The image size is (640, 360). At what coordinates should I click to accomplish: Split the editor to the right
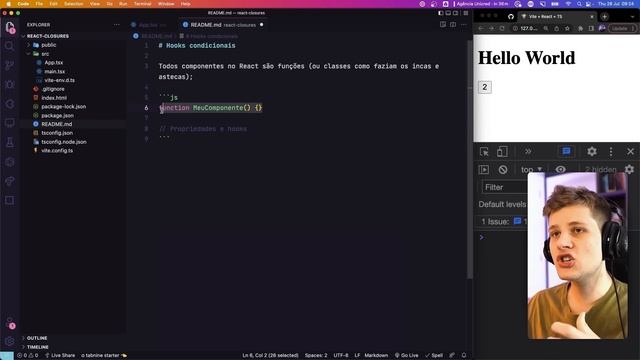pyautogui.click(x=453, y=24)
